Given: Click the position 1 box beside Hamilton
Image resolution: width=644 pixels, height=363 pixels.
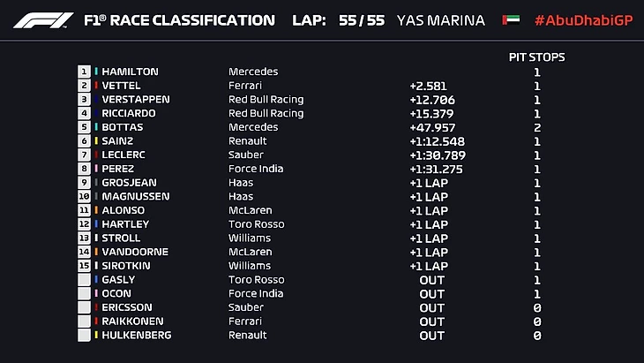Looking at the screenshot, I should 85,72.
